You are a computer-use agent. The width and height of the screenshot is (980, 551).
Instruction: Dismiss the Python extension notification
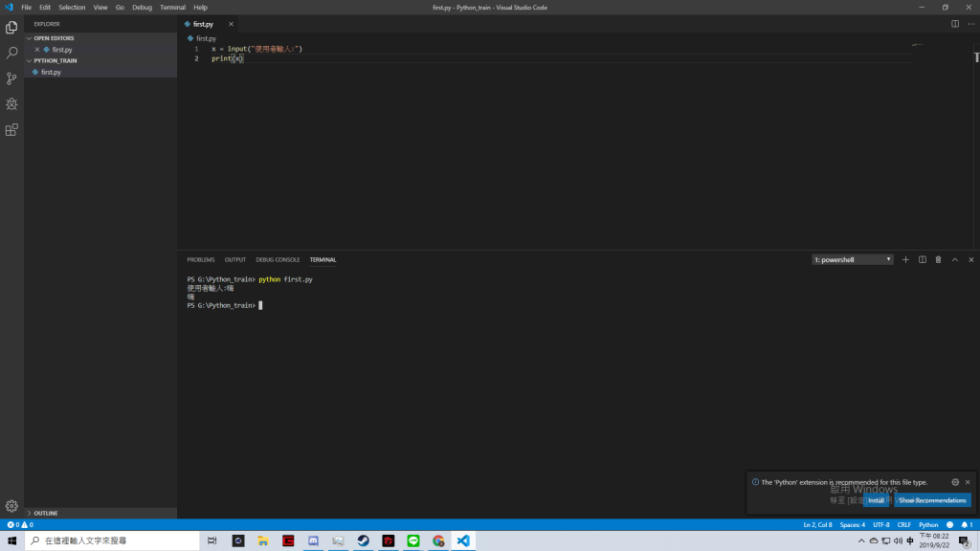968,482
